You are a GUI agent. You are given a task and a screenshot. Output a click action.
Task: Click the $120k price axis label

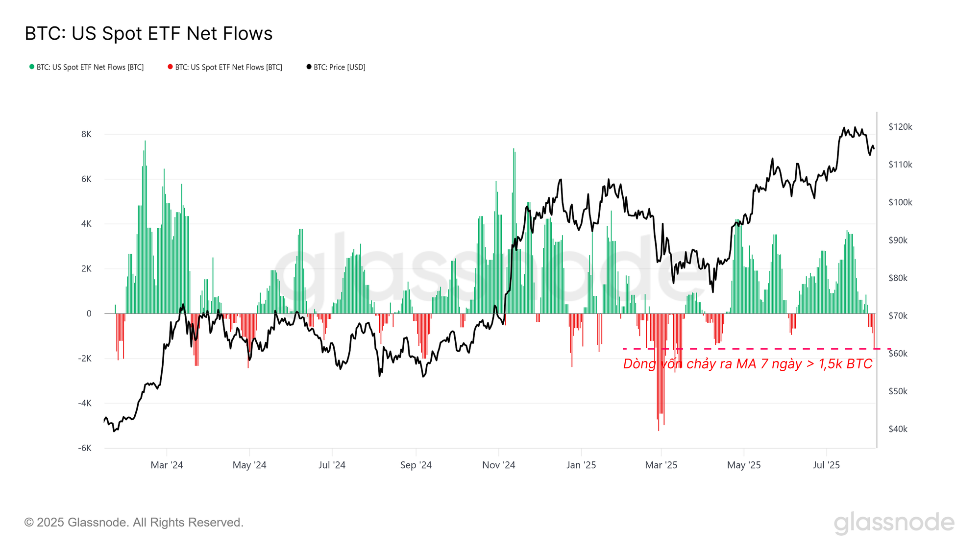point(900,127)
